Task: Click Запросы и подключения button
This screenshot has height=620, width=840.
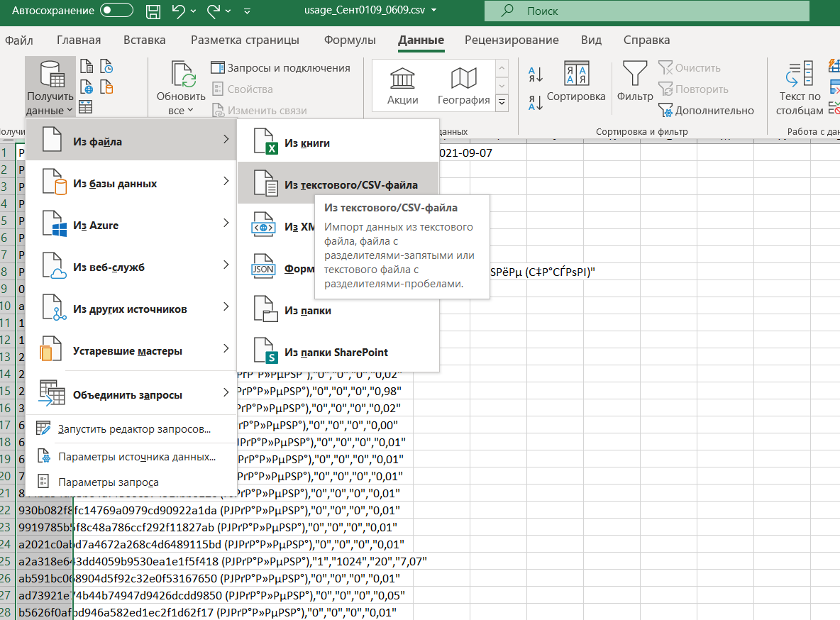Action: coord(281,68)
